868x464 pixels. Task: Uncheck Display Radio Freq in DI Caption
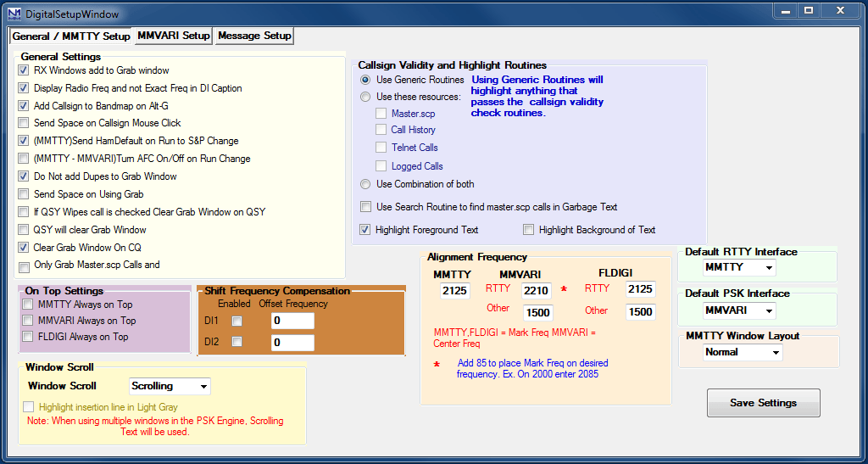pos(23,88)
